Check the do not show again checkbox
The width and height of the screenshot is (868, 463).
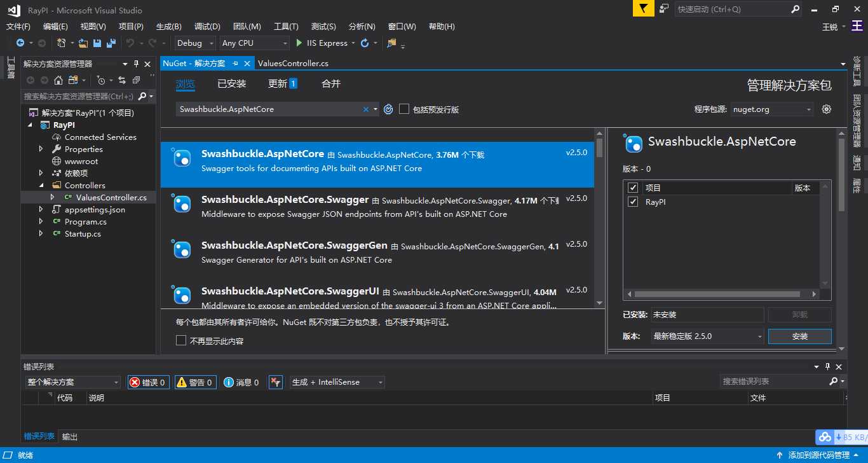tap(181, 341)
